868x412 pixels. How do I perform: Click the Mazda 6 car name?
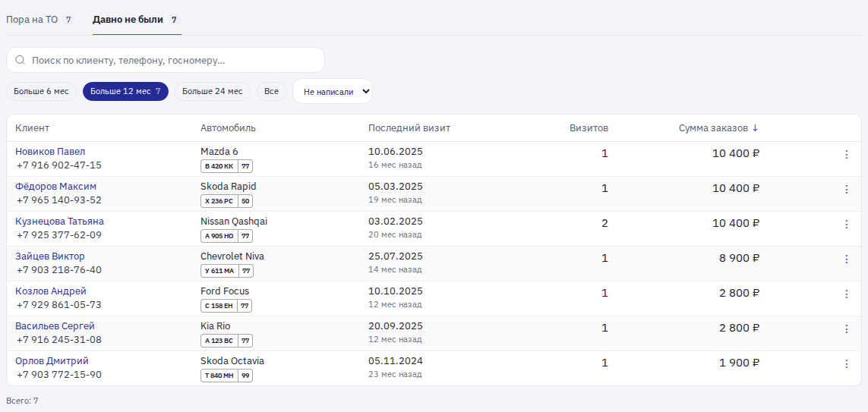(219, 152)
